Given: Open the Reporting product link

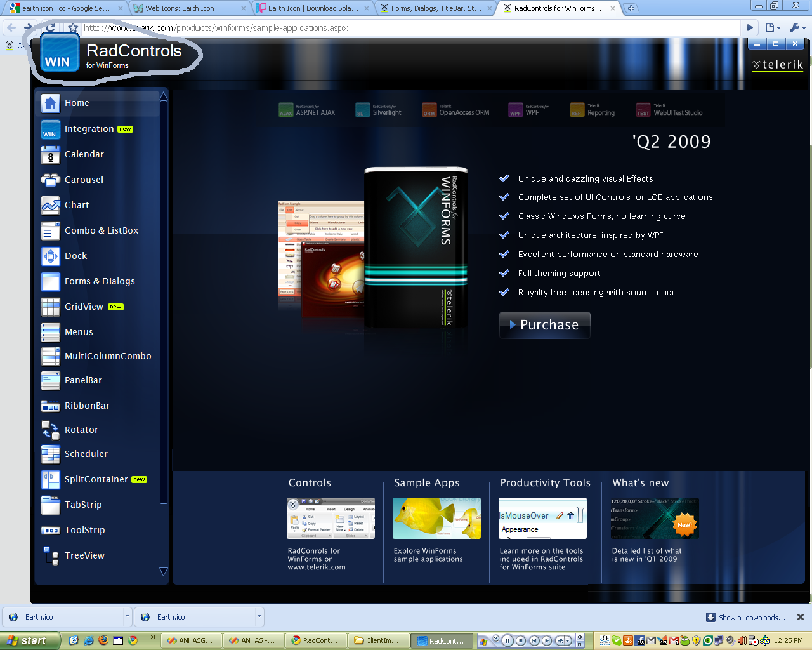Looking at the screenshot, I should [593, 110].
